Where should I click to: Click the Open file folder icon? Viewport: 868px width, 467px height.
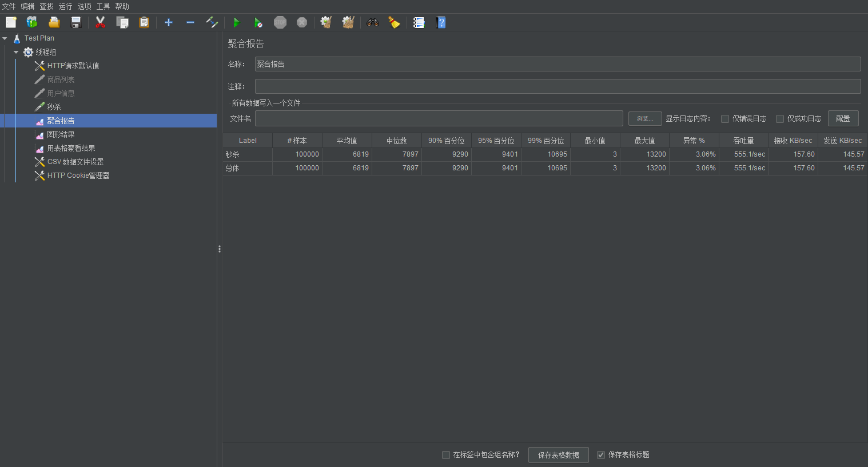(54, 22)
